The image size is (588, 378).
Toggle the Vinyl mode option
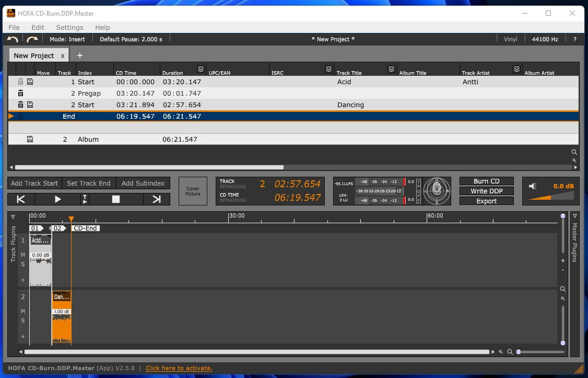click(x=510, y=39)
